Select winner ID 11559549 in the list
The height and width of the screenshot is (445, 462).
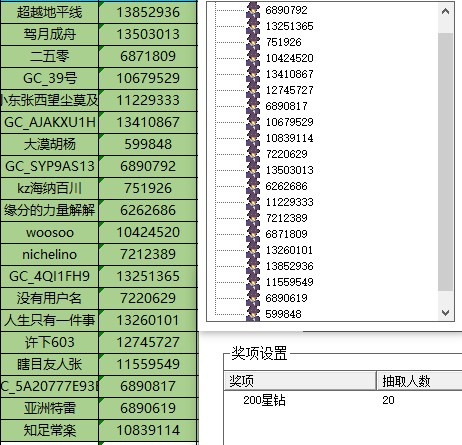[x=289, y=282]
